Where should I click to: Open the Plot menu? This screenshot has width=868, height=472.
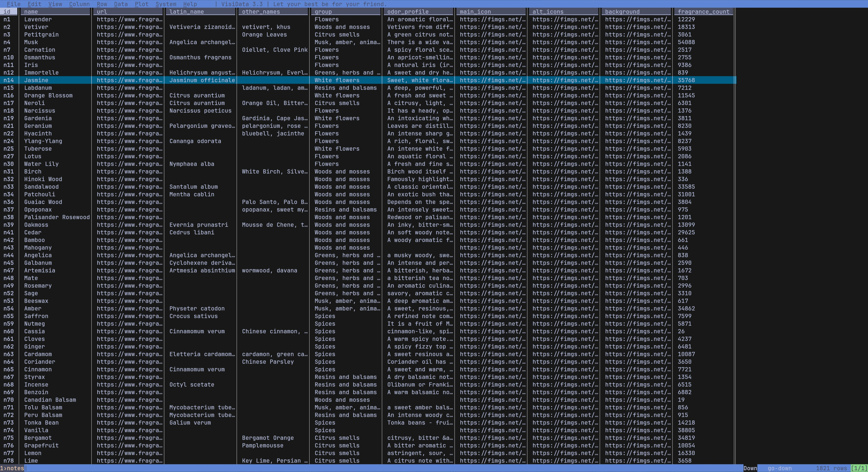pyautogui.click(x=142, y=4)
